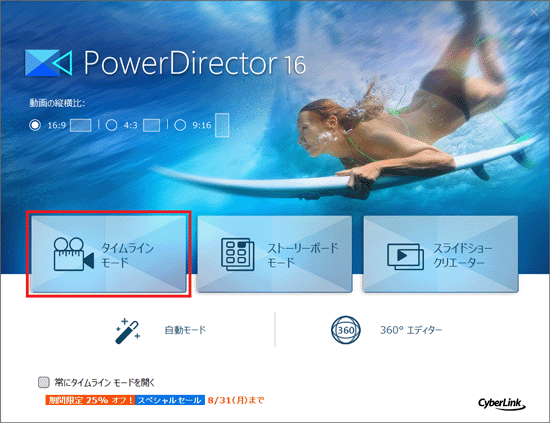550x423 pixels.
Task: Click the Storyboard mode grid icon
Action: 238,254
